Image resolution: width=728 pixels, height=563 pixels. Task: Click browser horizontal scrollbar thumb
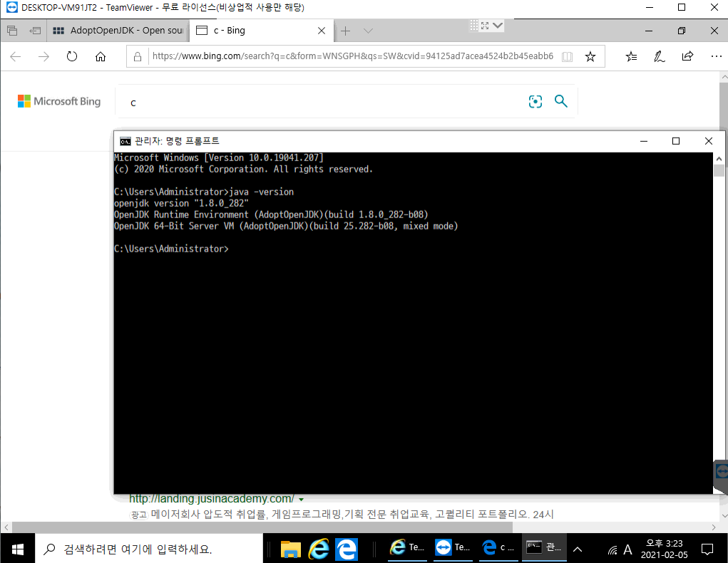tap(262, 527)
